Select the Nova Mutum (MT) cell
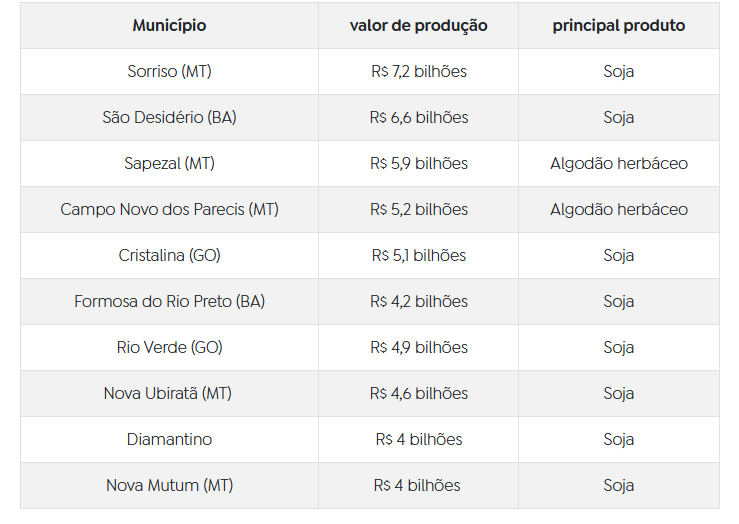Screen dimensions: 739x524 169,486
